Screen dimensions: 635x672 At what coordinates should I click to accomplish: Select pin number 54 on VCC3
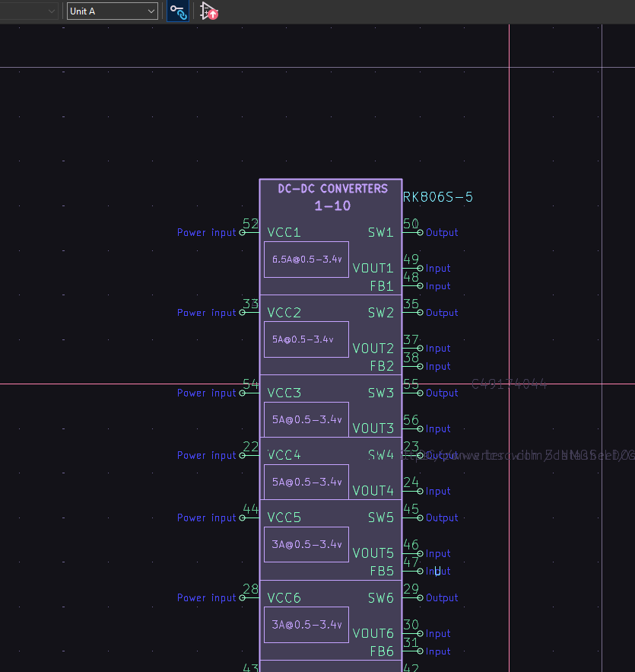(x=250, y=384)
